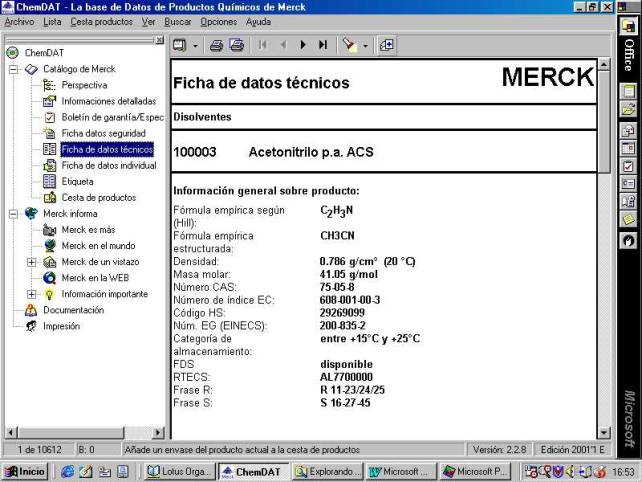Open Cesta de productos tree item
This screenshot has height=482, width=642.
point(98,197)
